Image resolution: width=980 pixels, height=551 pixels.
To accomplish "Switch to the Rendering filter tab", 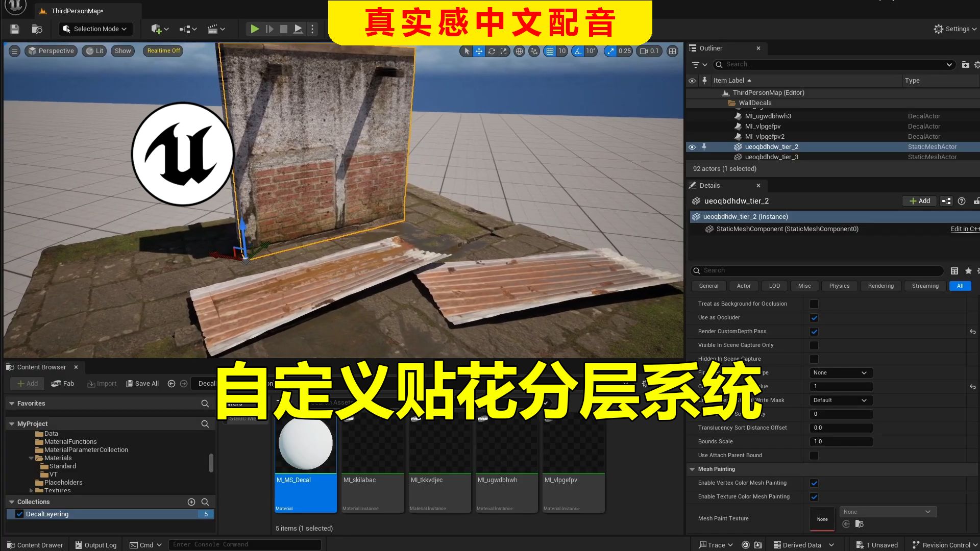I will tap(880, 286).
